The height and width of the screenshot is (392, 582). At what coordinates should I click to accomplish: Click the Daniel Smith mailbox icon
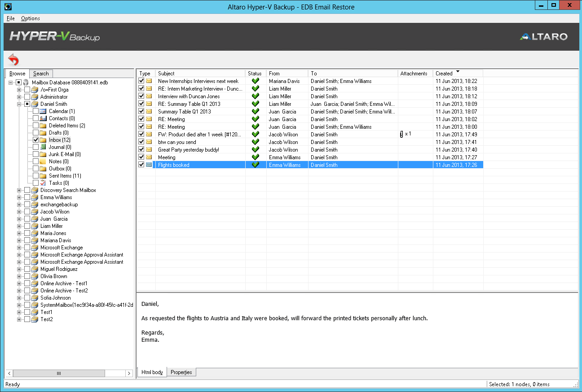35,104
